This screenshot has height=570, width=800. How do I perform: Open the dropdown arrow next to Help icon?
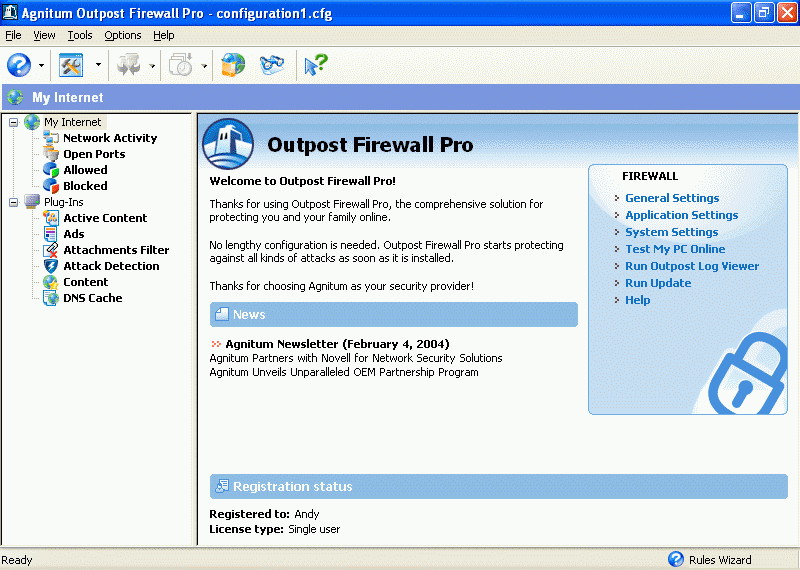41,65
